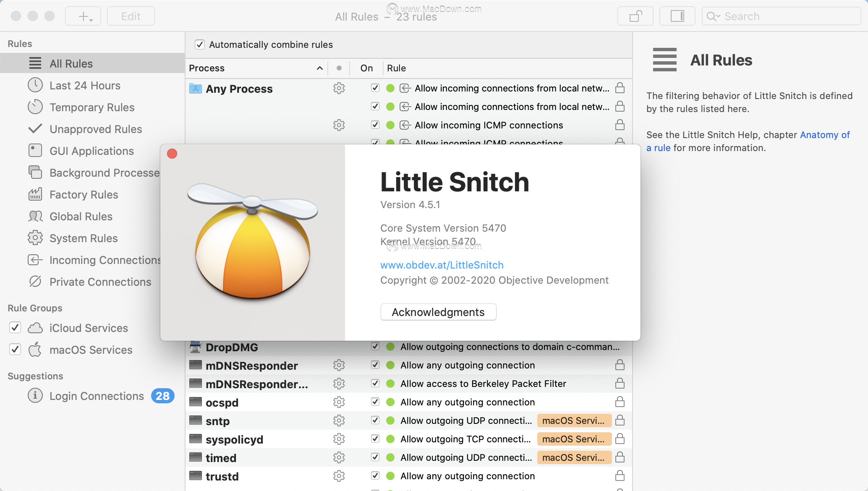Click the Acknowledgments button
This screenshot has width=868, height=491.
pos(438,312)
